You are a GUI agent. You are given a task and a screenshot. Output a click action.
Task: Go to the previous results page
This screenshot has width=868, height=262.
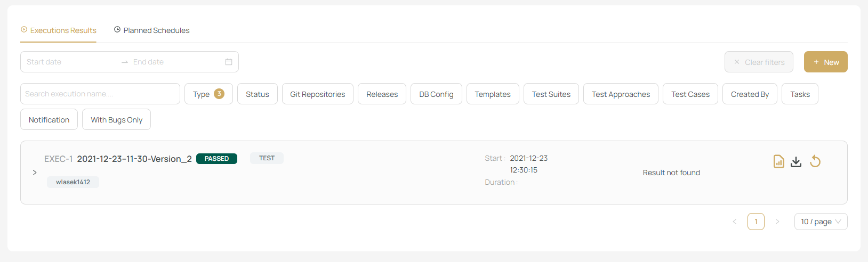[x=735, y=222]
